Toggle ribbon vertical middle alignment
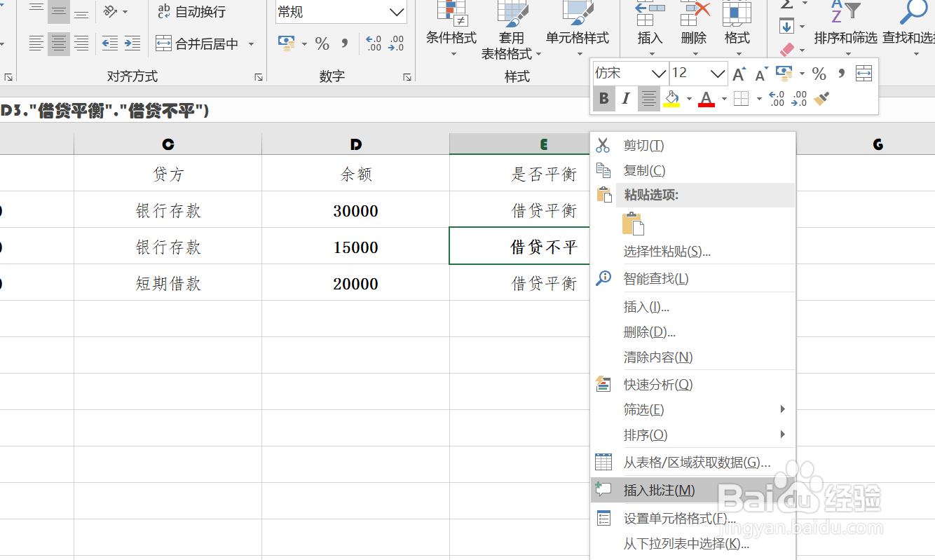 pos(59,11)
